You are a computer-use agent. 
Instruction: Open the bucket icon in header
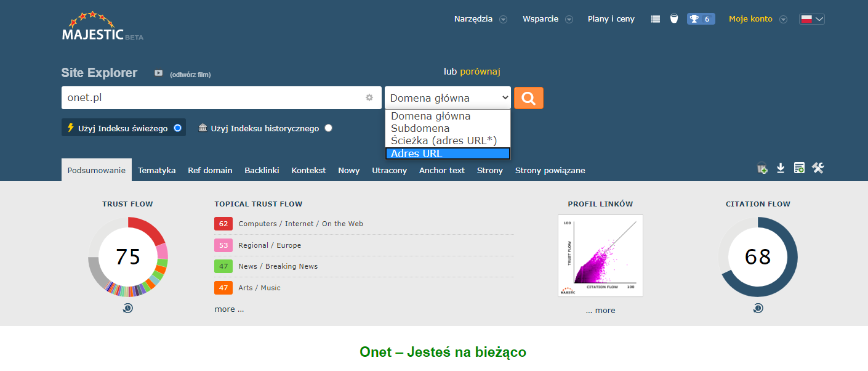point(674,19)
